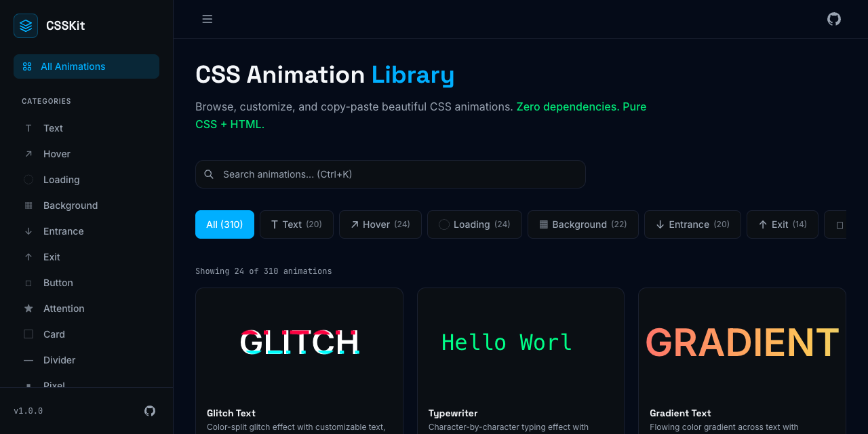Open the Attention category in sidebar
This screenshot has width=868, height=434.
pyautogui.click(x=86, y=309)
